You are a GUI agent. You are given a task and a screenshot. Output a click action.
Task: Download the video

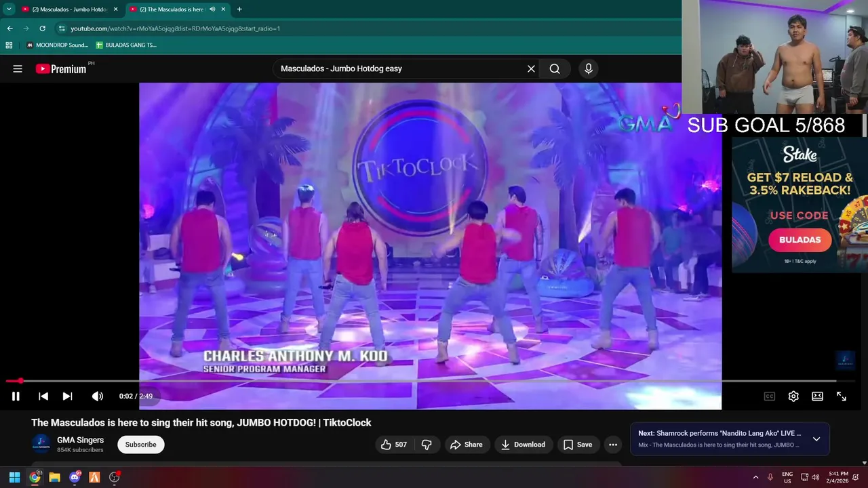524,445
